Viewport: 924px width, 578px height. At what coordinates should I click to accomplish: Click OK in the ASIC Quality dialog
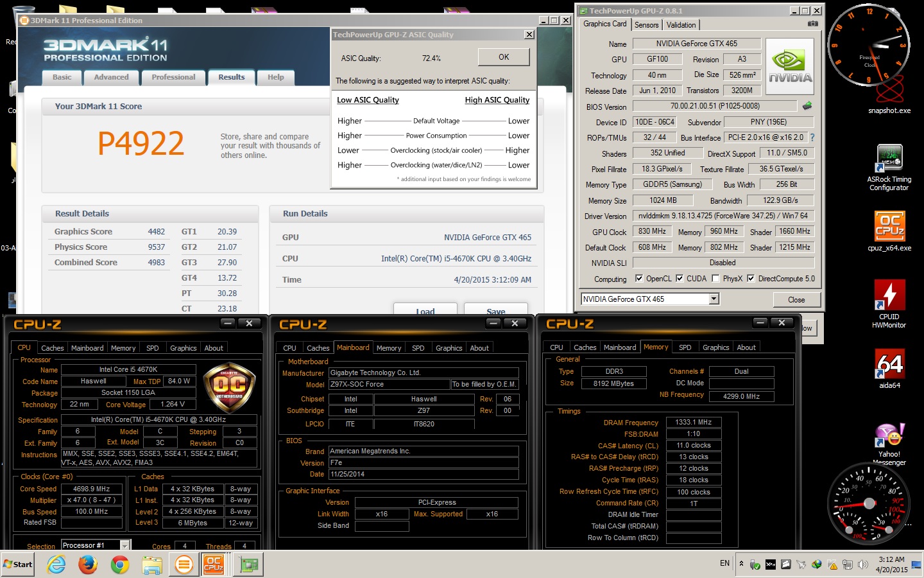[x=504, y=57]
